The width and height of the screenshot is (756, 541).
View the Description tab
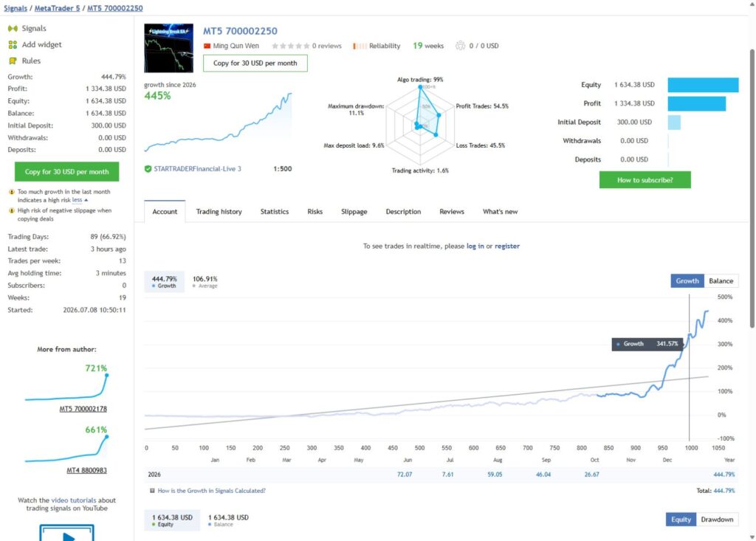click(403, 212)
